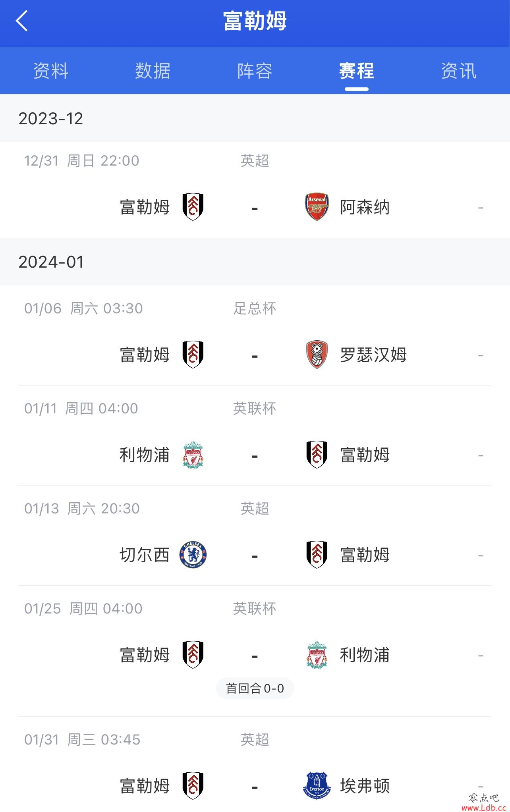Click Liverpool crest in 01/25 match
510x812 pixels.
point(317,655)
